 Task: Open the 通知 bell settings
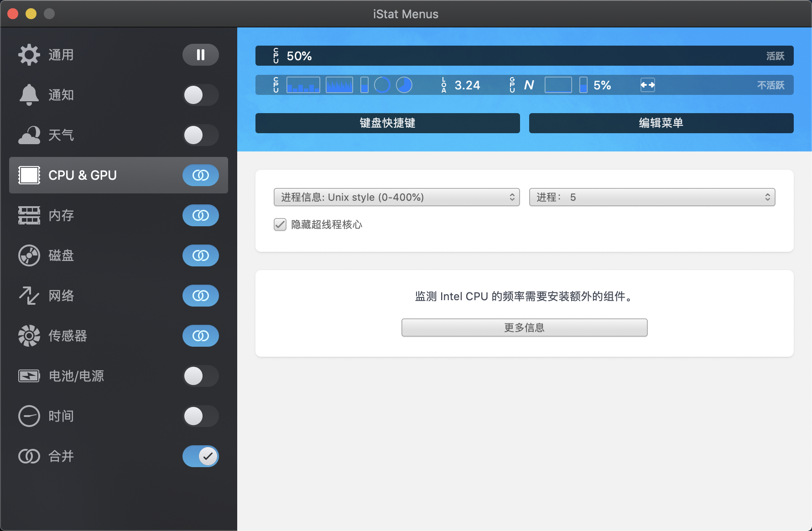29,95
